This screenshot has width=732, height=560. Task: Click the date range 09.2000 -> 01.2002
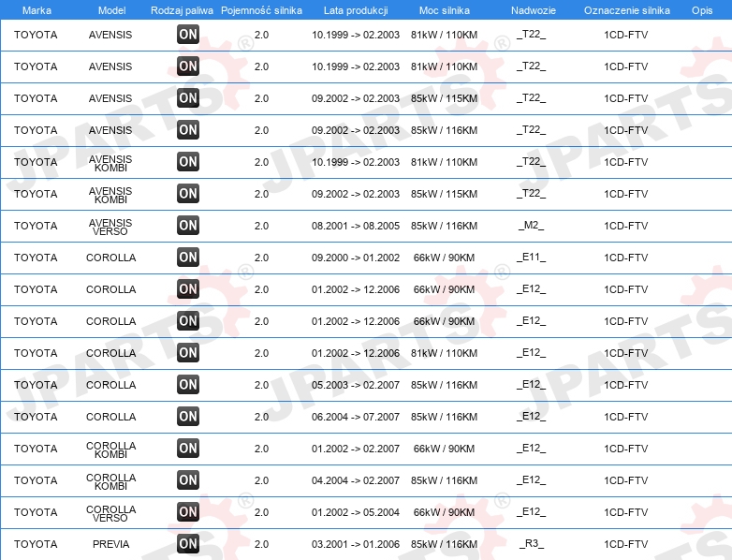(x=356, y=258)
